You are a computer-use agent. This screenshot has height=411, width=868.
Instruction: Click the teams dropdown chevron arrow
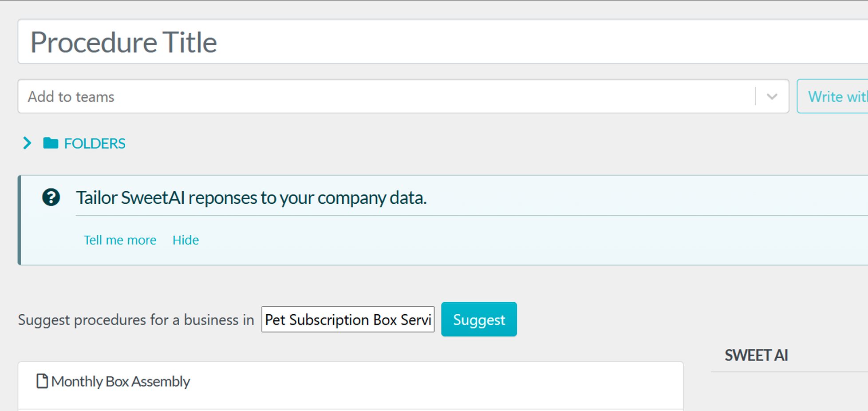coord(772,96)
